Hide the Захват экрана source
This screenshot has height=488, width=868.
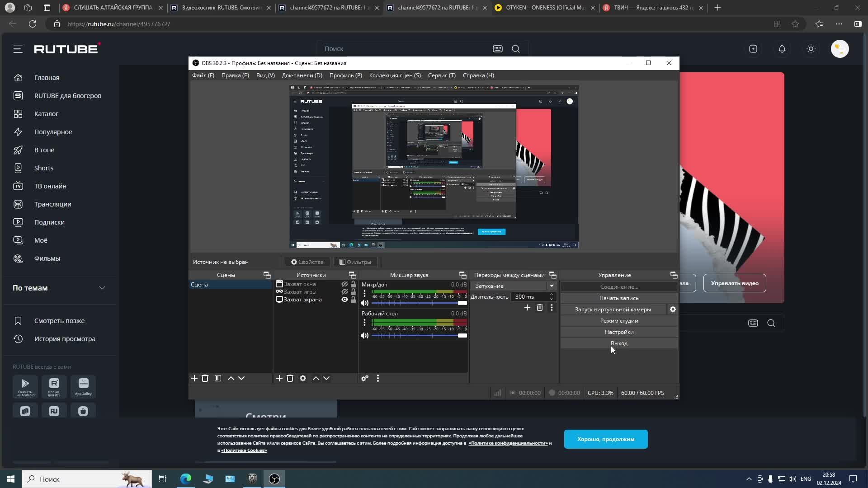click(344, 300)
